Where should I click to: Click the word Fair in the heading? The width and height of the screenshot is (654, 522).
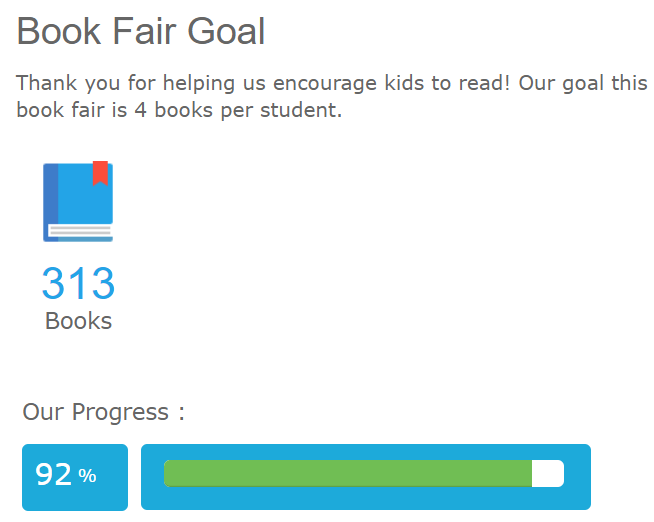pyautogui.click(x=144, y=31)
